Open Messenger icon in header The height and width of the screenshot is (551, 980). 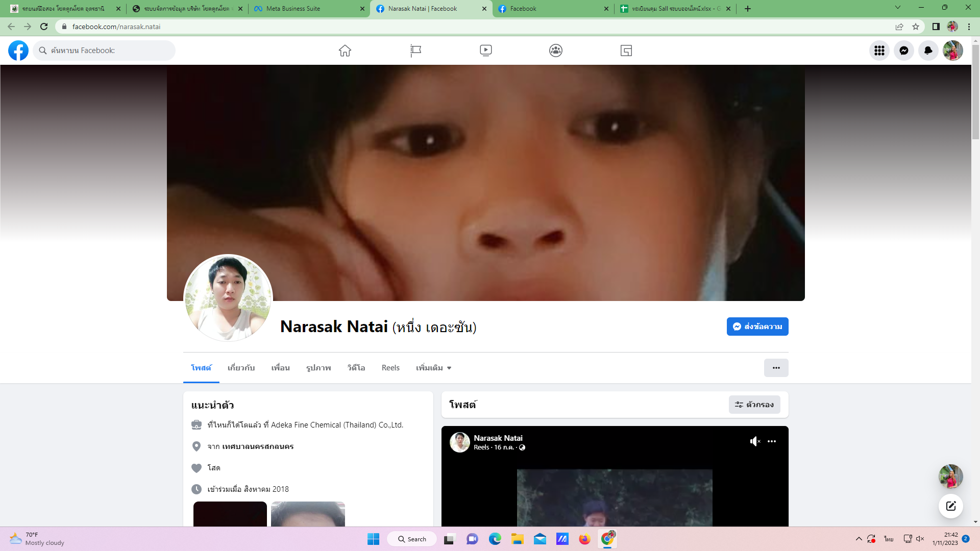(903, 51)
